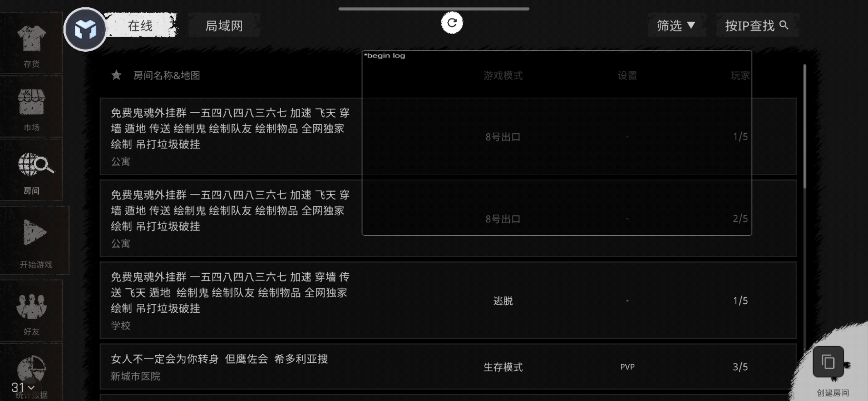Click the round cube logo button
The width and height of the screenshot is (868, 401).
click(x=85, y=29)
